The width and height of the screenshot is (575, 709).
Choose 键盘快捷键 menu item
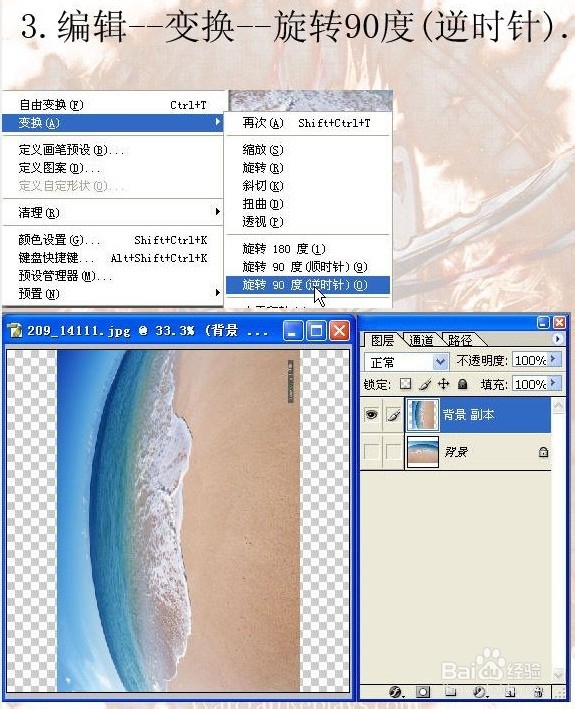coord(113,258)
